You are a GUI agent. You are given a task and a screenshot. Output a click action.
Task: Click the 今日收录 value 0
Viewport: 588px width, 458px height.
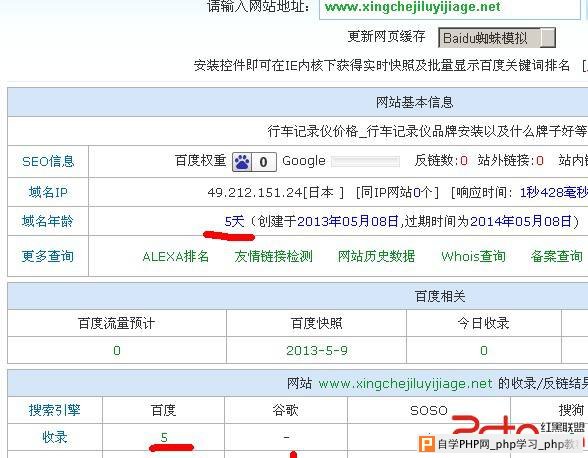(x=484, y=350)
